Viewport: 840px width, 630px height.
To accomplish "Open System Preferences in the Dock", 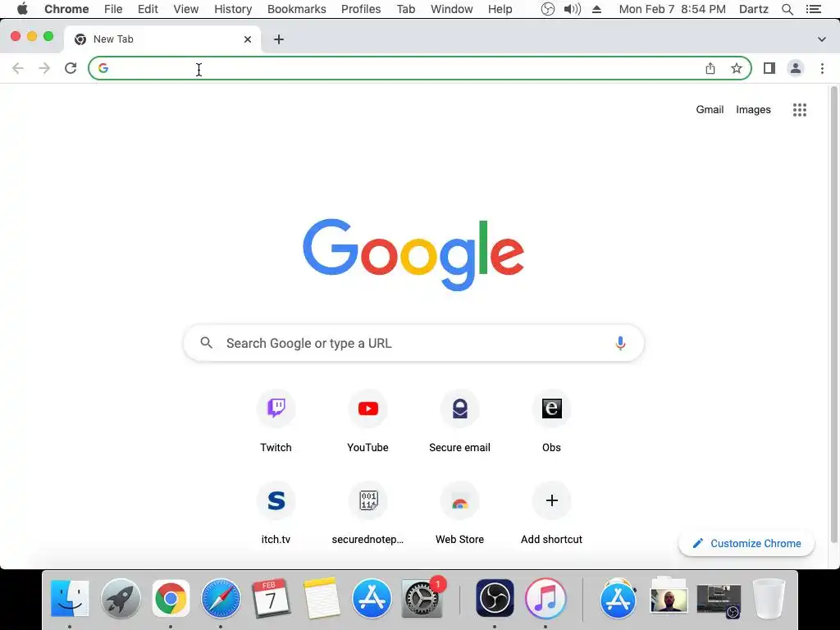I will coord(422,598).
